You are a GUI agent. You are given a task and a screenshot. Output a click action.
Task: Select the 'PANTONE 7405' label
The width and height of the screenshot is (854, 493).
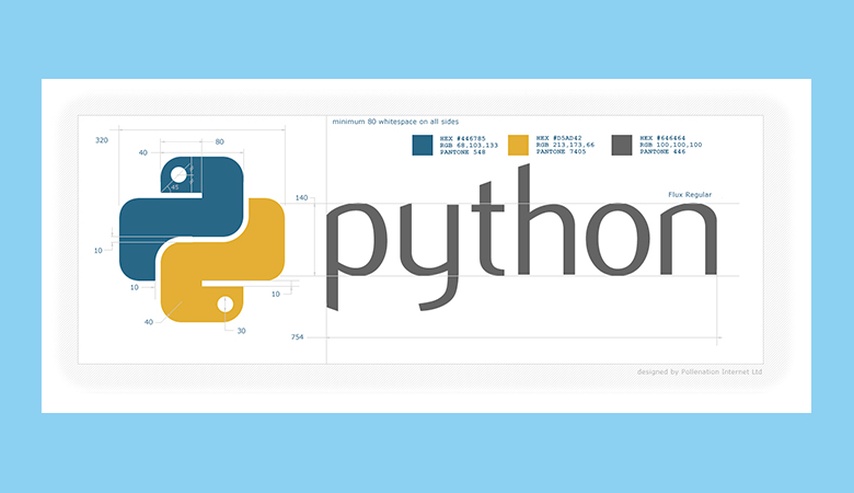(x=561, y=151)
